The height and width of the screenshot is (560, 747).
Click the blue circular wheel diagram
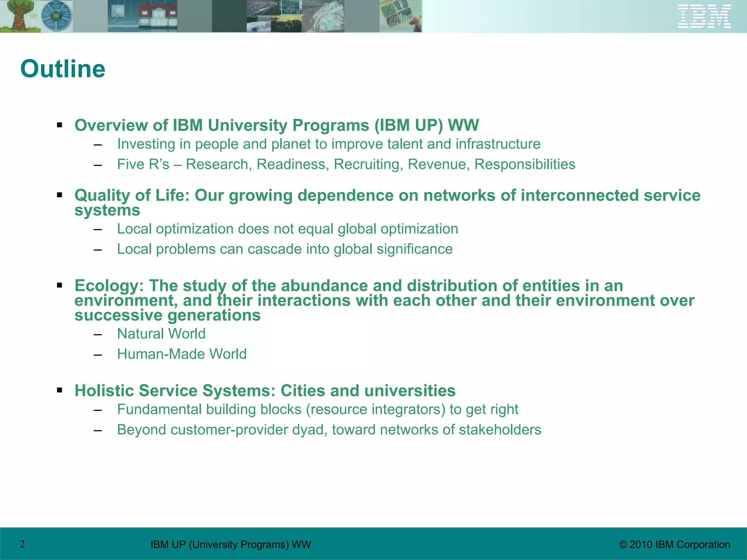click(x=57, y=16)
